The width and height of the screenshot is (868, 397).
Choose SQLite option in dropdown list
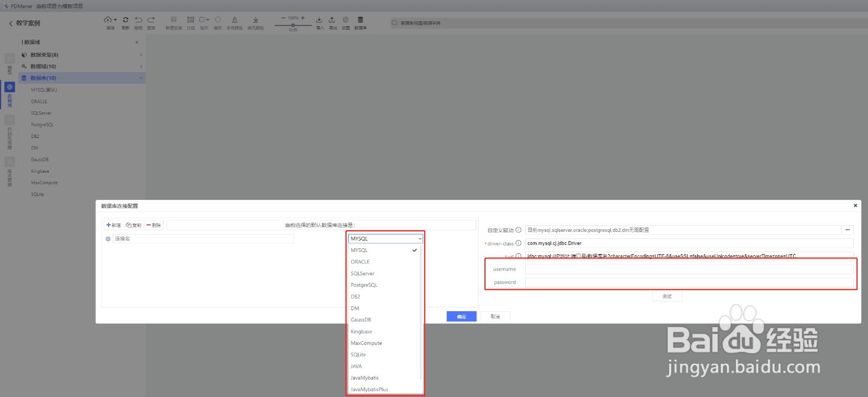(x=384, y=355)
